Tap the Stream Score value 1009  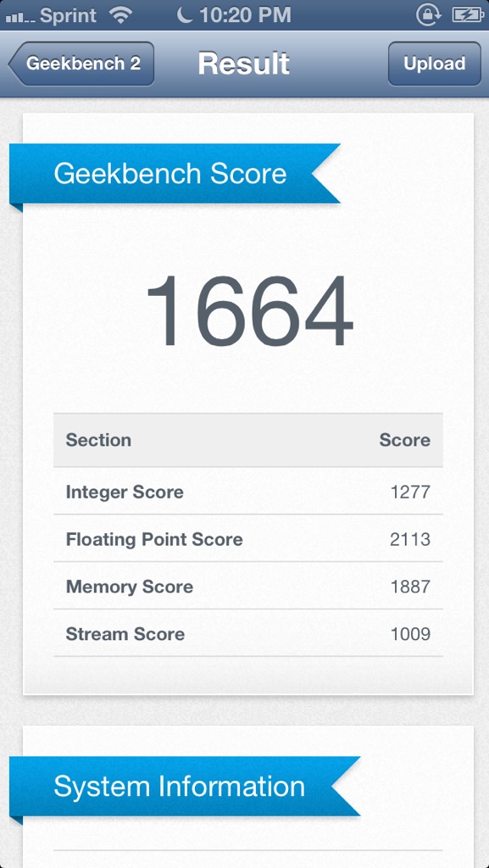[x=410, y=634]
